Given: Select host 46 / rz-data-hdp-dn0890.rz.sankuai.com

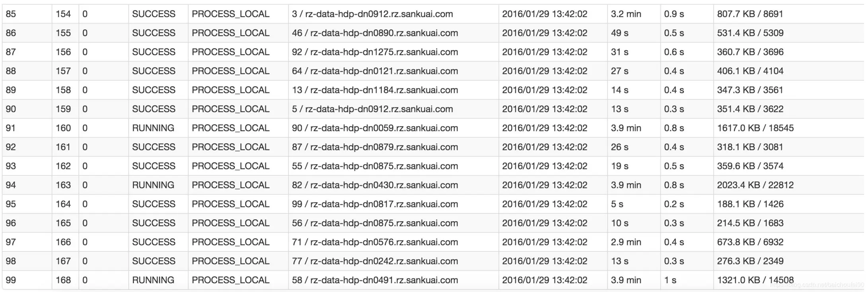Looking at the screenshot, I should pos(375,33).
